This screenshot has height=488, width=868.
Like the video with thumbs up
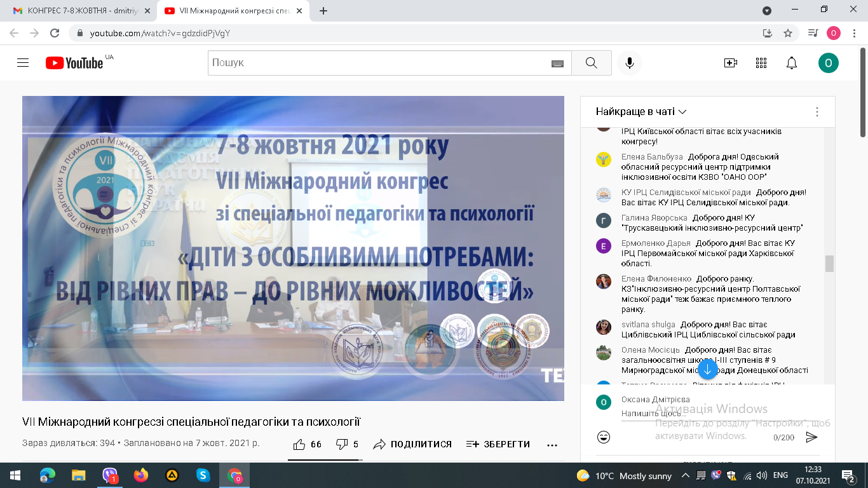pos(299,444)
